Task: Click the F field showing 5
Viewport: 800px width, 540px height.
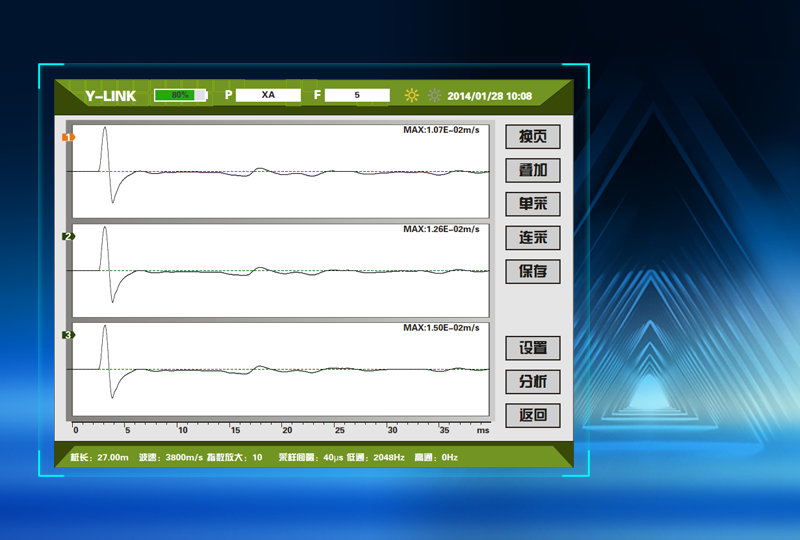Action: 357,95
